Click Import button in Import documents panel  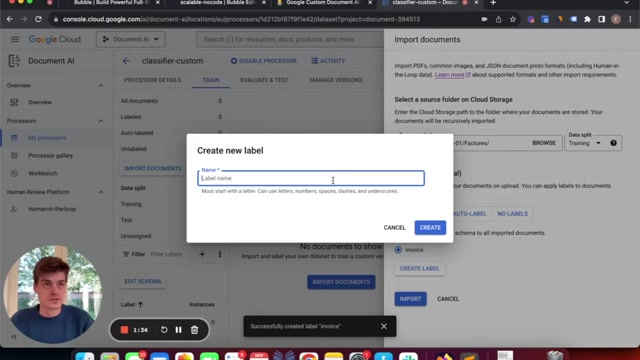click(x=410, y=299)
